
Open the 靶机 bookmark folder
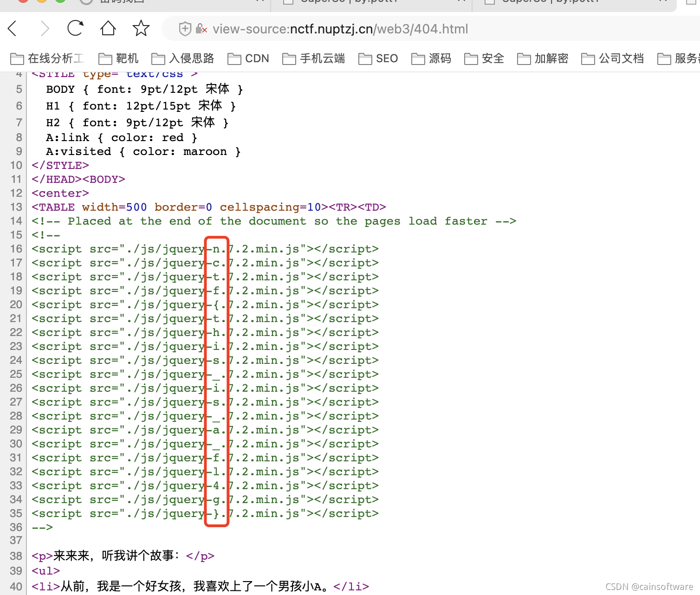click(118, 58)
